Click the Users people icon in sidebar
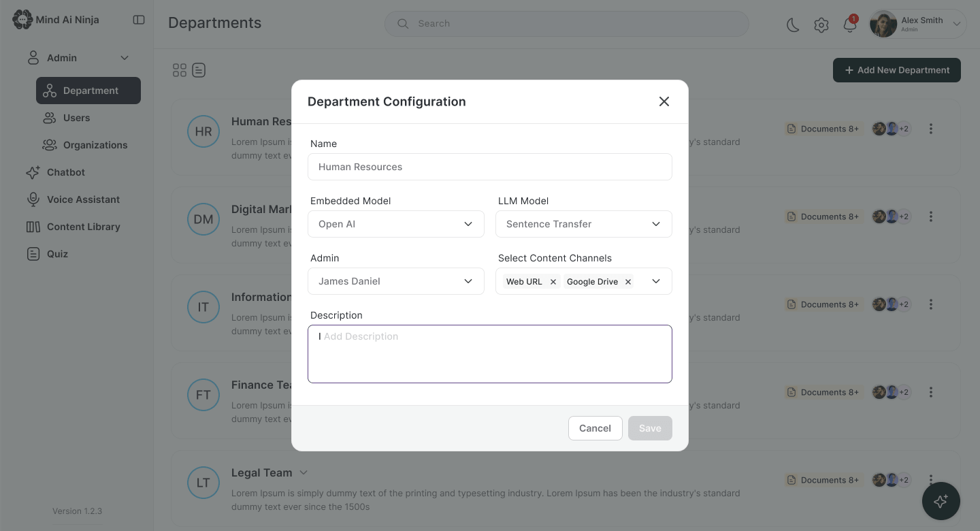Viewport: 980px width, 531px height. pyautogui.click(x=49, y=118)
